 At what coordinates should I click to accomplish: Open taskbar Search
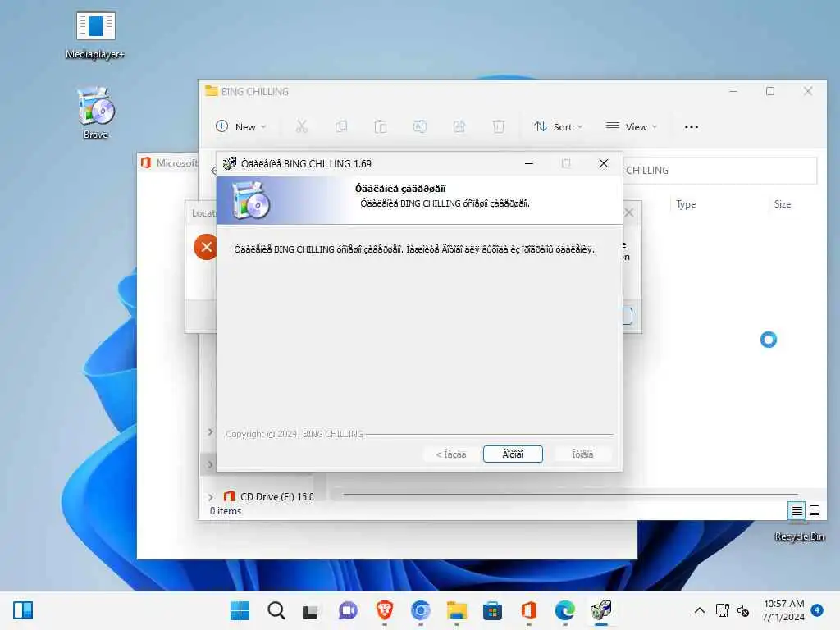click(276, 610)
